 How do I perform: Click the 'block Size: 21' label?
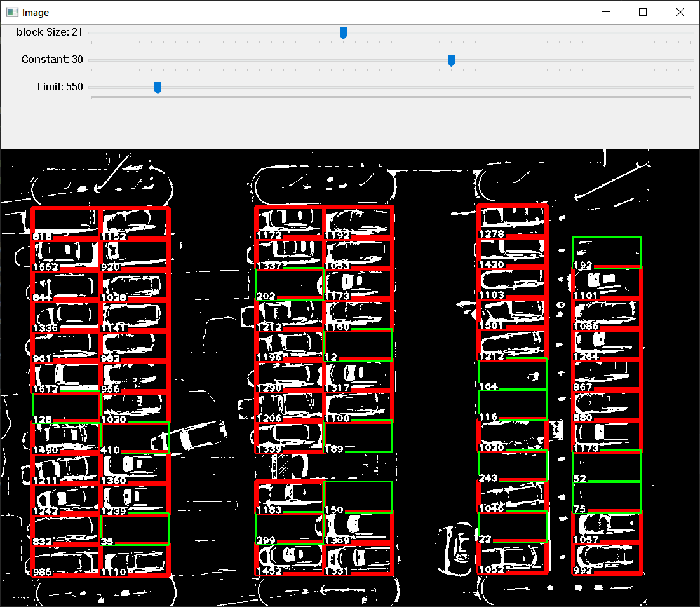pyautogui.click(x=50, y=32)
